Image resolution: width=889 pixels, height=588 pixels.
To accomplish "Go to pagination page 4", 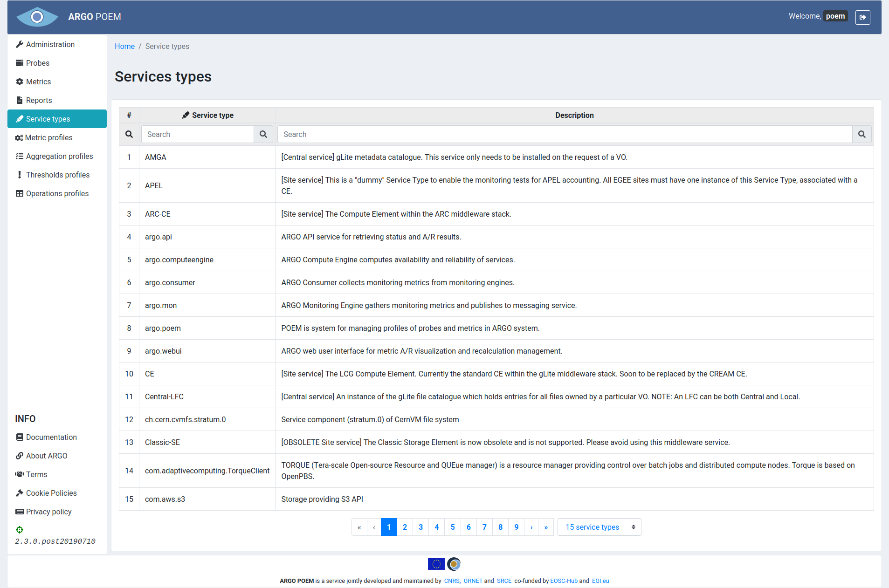I will [x=437, y=527].
